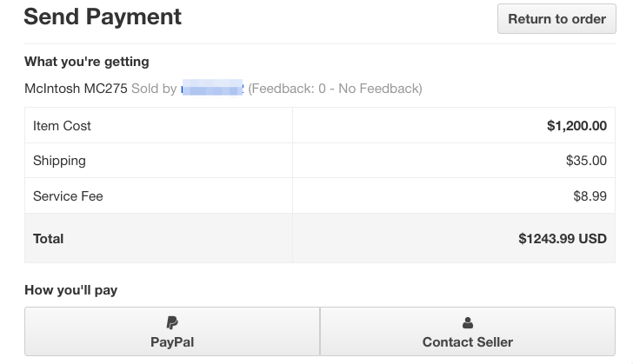Screen dimensions: 633x364
Task: Click the $8.99 service fee amount
Action: coord(590,196)
